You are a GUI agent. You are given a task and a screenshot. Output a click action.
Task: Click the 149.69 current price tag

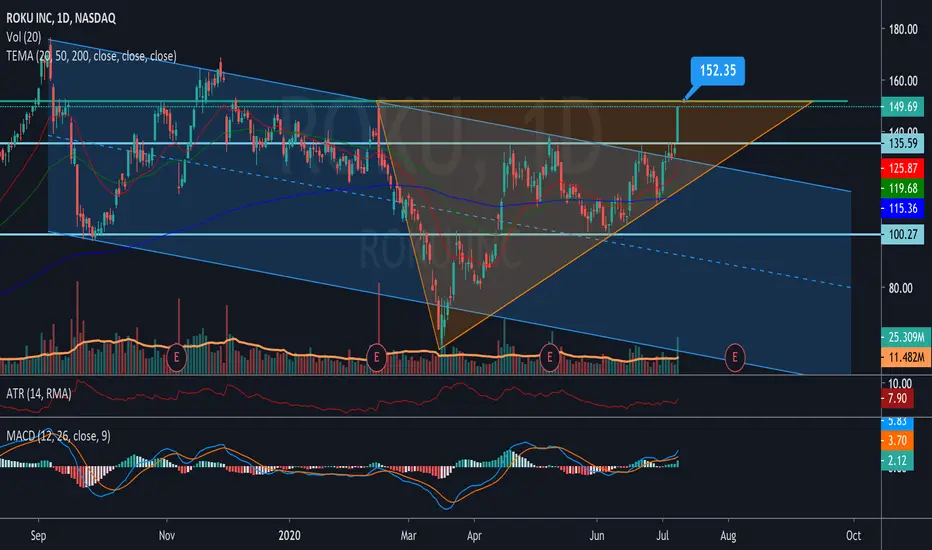(x=902, y=106)
